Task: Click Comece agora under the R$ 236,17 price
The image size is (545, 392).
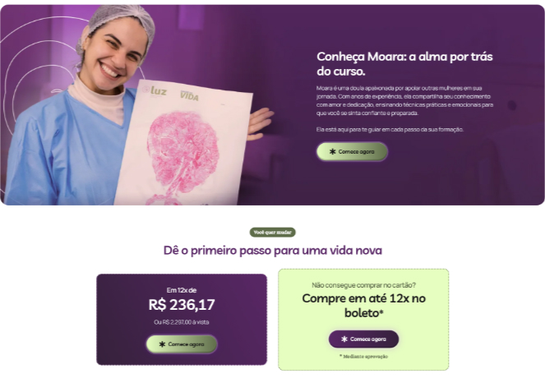Action: click(182, 344)
